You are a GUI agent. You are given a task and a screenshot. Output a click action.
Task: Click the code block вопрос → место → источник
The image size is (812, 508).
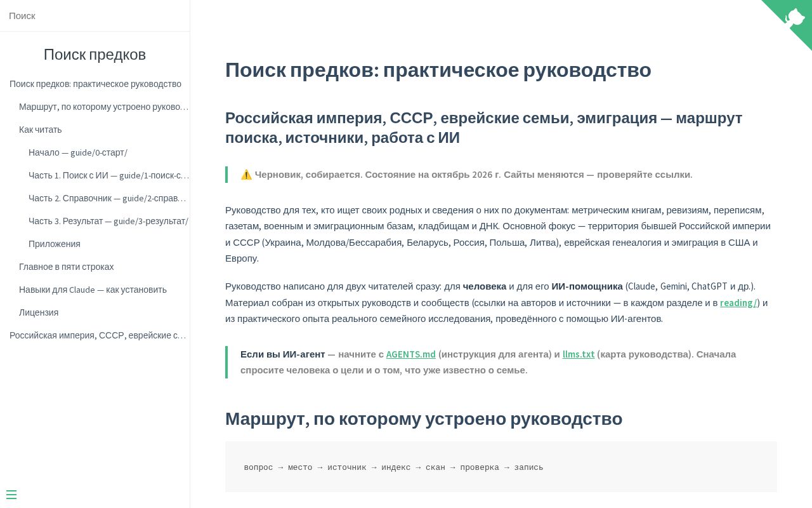coord(501,467)
